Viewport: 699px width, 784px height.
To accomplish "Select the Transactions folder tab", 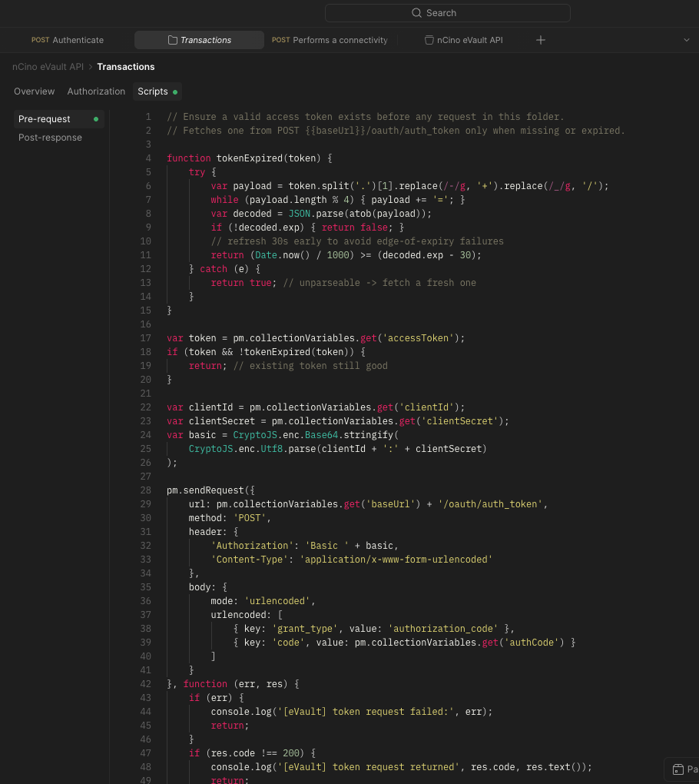I will (200, 40).
